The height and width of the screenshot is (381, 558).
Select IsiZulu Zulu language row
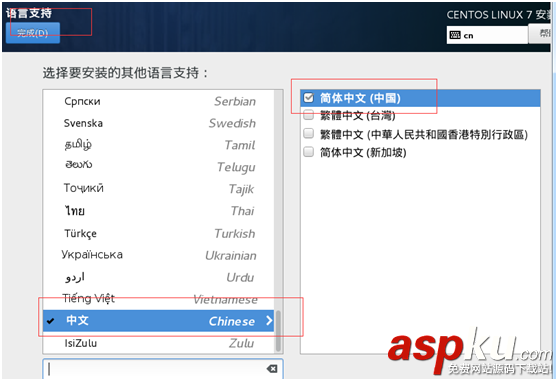159,343
